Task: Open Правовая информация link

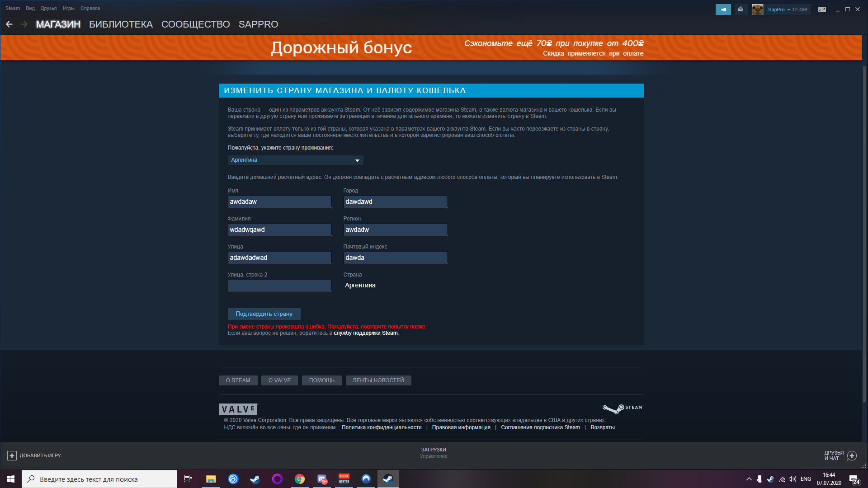Action: coord(461,427)
